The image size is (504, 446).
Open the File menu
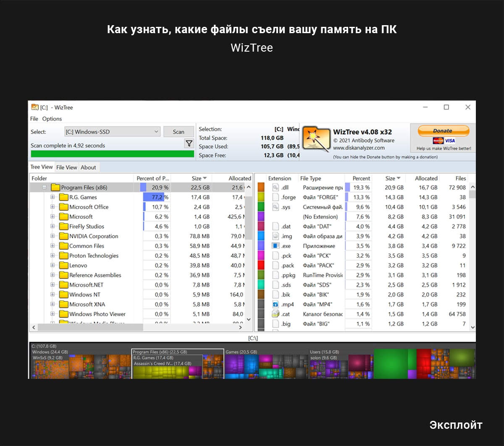[x=34, y=119]
